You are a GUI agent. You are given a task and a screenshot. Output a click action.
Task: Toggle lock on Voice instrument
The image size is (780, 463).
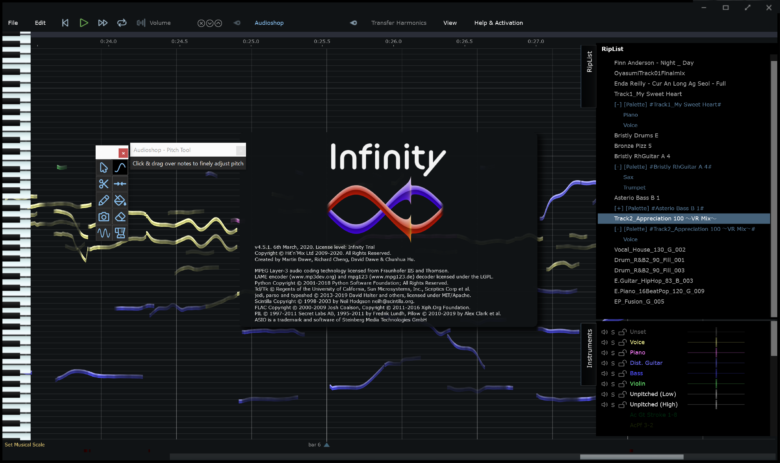(622, 342)
